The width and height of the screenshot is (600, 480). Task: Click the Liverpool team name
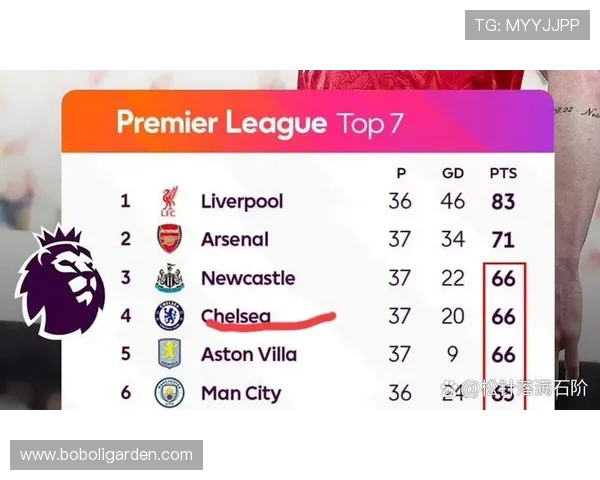(x=242, y=202)
